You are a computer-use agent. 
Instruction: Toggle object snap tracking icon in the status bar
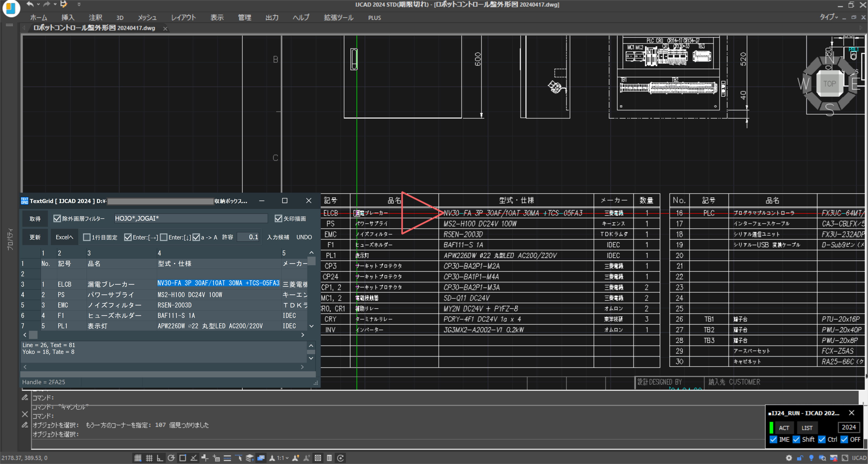coord(194,458)
